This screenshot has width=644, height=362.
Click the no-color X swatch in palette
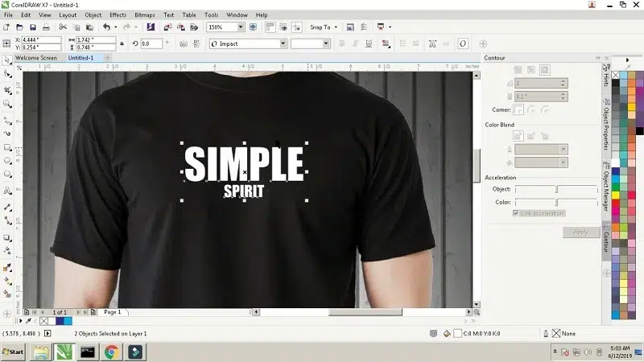[615, 75]
